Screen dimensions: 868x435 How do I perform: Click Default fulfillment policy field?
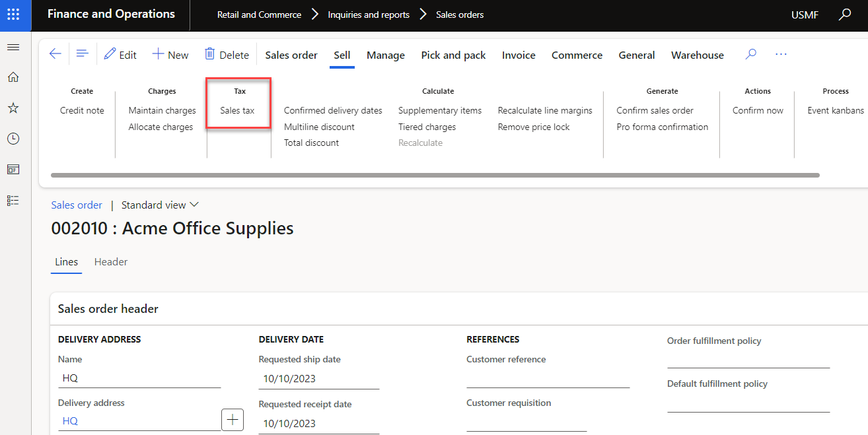point(748,403)
